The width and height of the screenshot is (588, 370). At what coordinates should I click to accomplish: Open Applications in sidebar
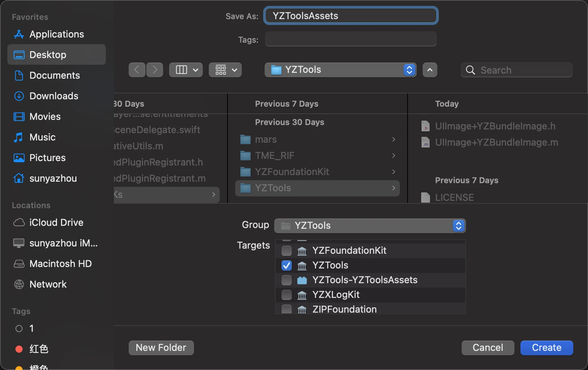[x=57, y=34]
